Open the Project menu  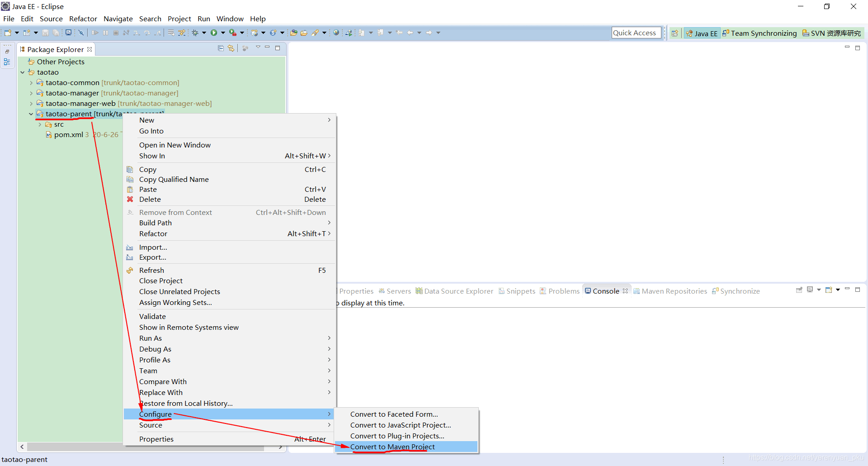coord(179,19)
